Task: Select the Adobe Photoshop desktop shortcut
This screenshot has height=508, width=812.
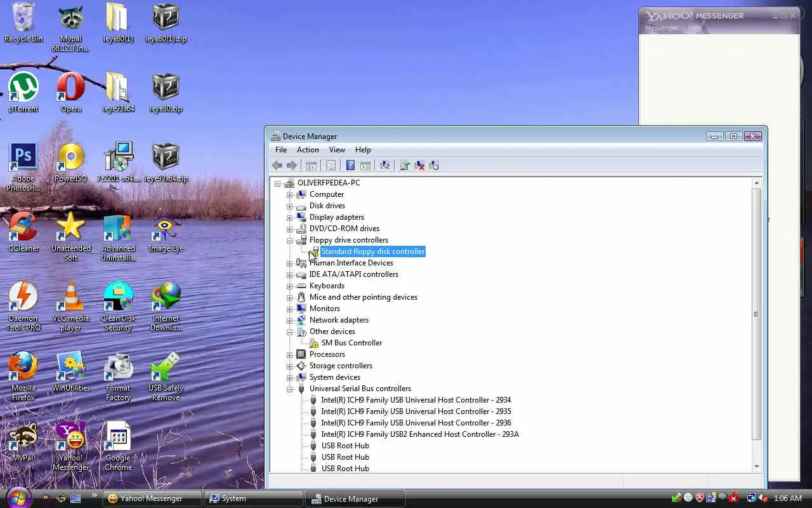Action: point(23,167)
